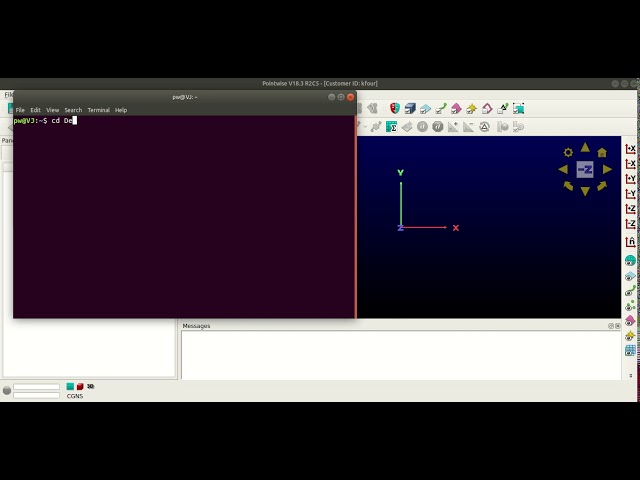Set view to -Z axis on side toolbar
Screen dimensions: 640x480
point(630,224)
